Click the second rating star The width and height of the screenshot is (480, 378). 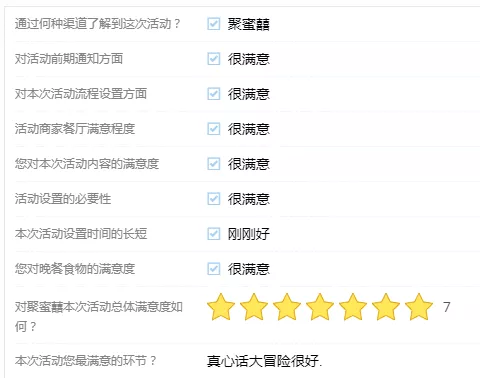pyautogui.click(x=254, y=307)
